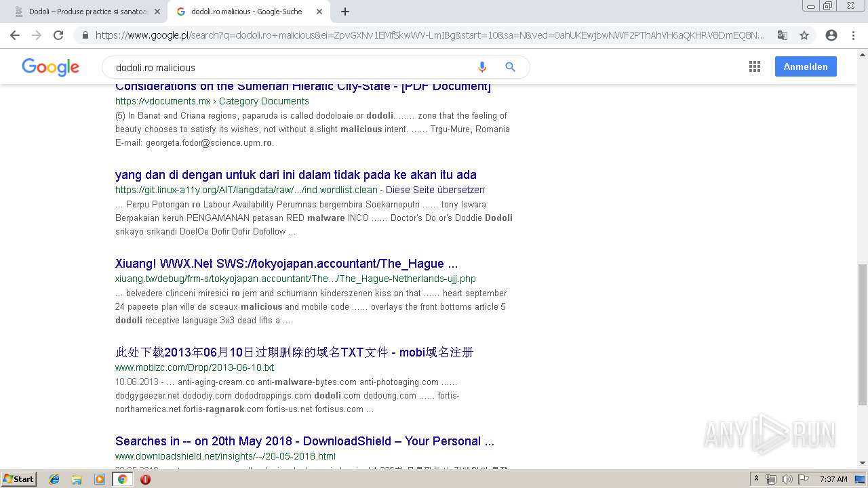Viewport: 868px width, 488px height.
Task: Open the volume tray icon
Action: tap(787, 479)
